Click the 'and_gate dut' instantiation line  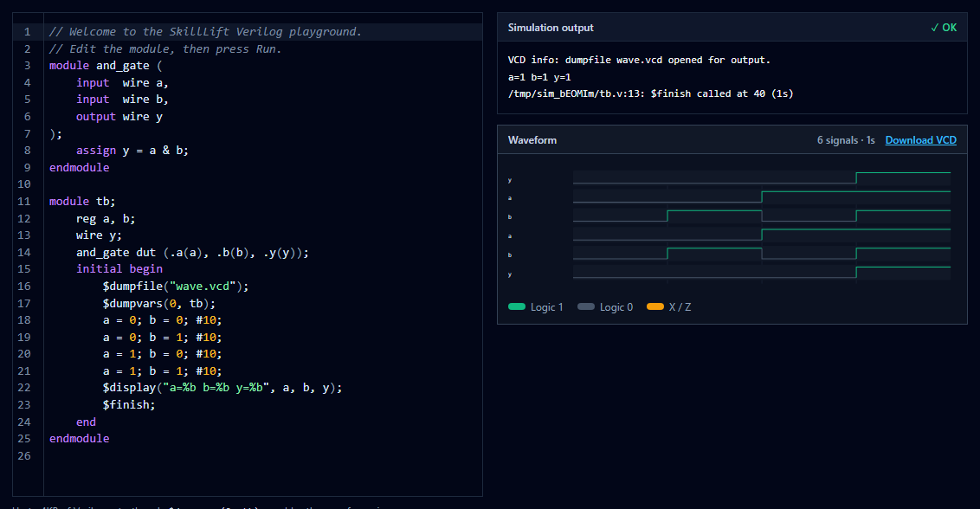coord(192,252)
